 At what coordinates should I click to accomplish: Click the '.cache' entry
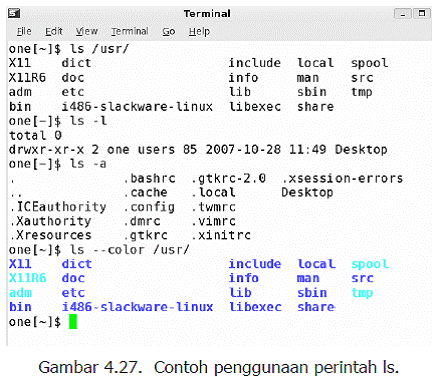[146, 192]
